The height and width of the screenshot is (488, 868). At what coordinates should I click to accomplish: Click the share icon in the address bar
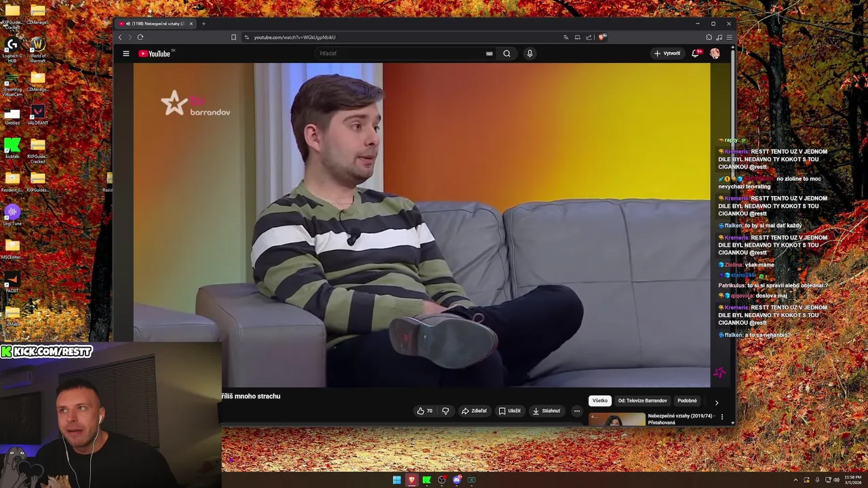[589, 37]
